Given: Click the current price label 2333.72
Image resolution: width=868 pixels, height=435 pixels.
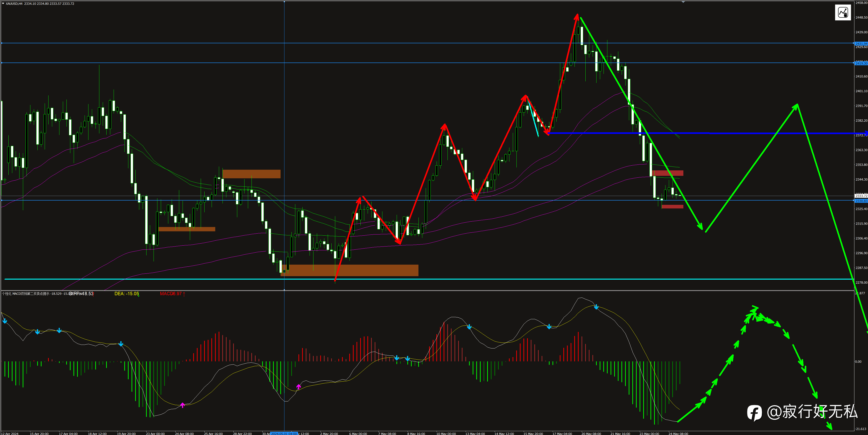Looking at the screenshot, I should (x=861, y=196).
